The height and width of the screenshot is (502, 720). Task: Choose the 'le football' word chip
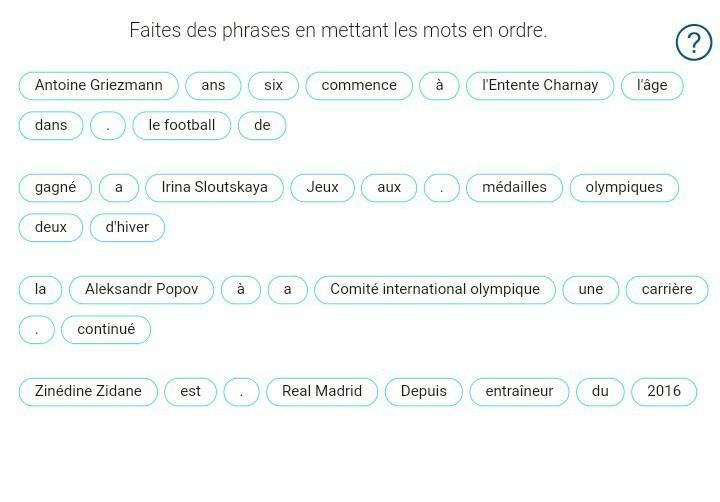(182, 126)
